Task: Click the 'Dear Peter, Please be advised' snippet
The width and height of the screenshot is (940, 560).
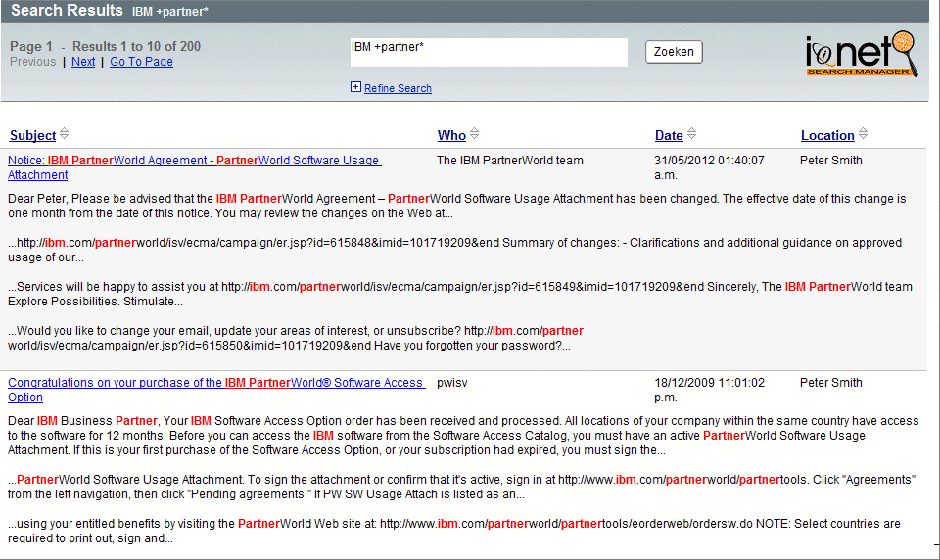Action: coord(457,206)
